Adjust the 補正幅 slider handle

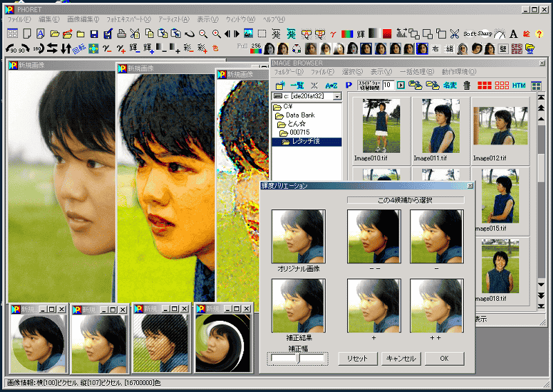298,359
